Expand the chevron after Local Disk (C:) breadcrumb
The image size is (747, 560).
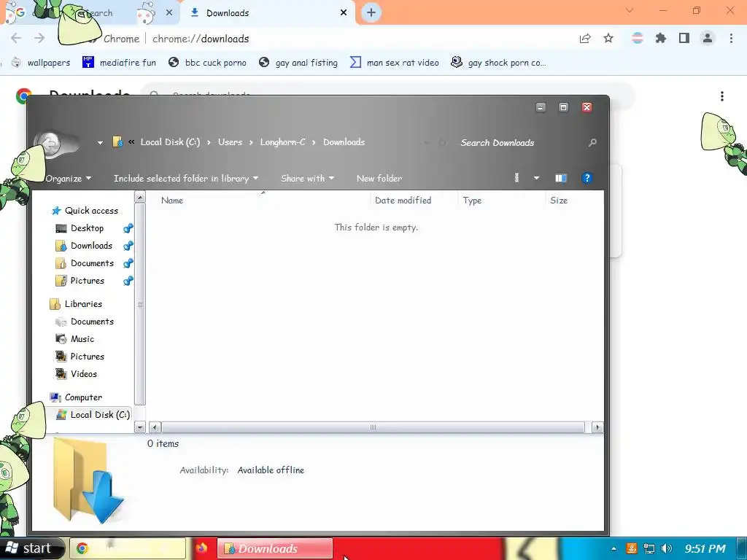[x=209, y=142]
